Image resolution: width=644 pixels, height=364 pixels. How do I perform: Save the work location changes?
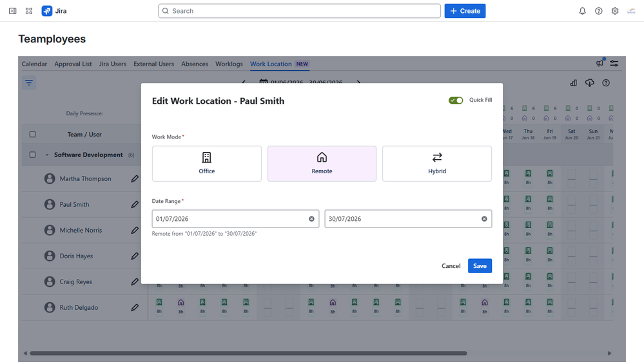pyautogui.click(x=480, y=266)
